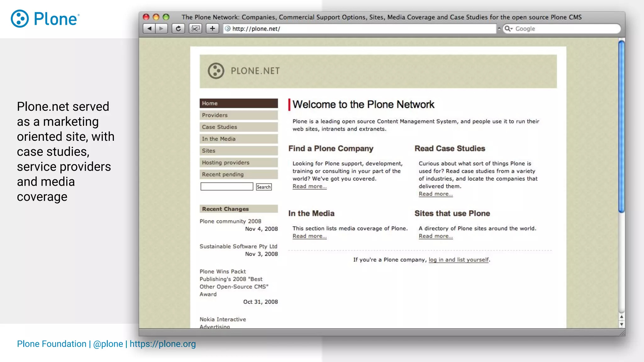Click the In the Media section heading
The width and height of the screenshot is (644, 362).
[311, 213]
